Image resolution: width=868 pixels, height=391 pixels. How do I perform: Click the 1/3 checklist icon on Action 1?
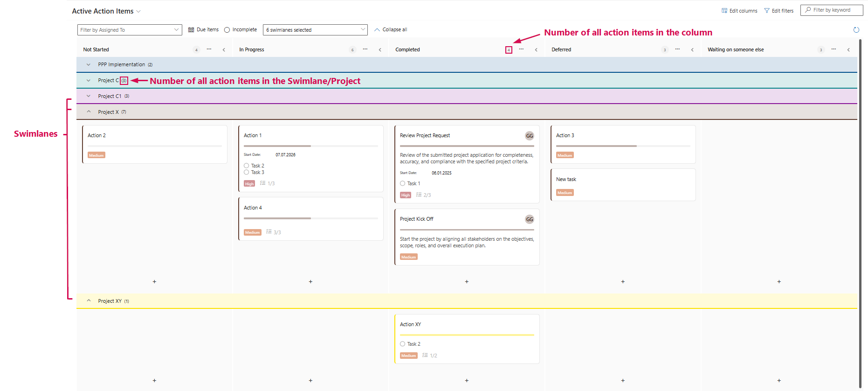coord(263,183)
